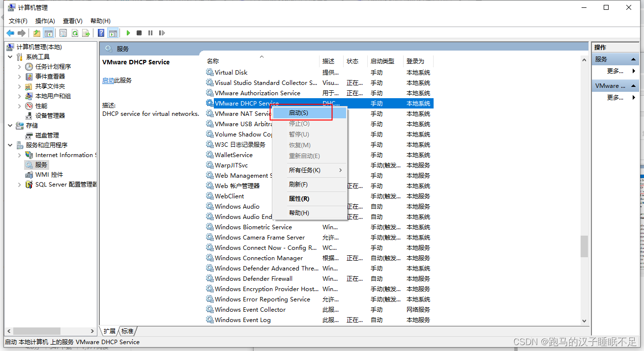The image size is (644, 351).
Task: Select 任务计划程序 in the tree
Action: pyautogui.click(x=53, y=66)
